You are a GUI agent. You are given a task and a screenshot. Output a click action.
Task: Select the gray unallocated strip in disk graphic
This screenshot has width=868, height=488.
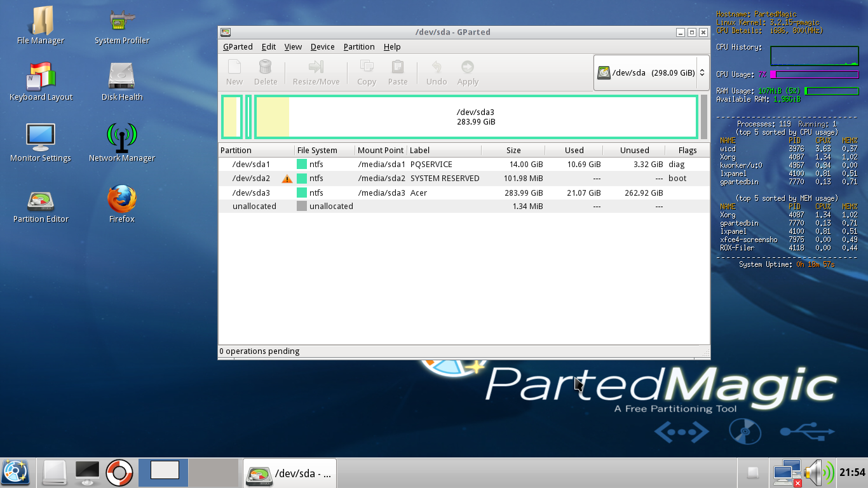[x=704, y=117]
